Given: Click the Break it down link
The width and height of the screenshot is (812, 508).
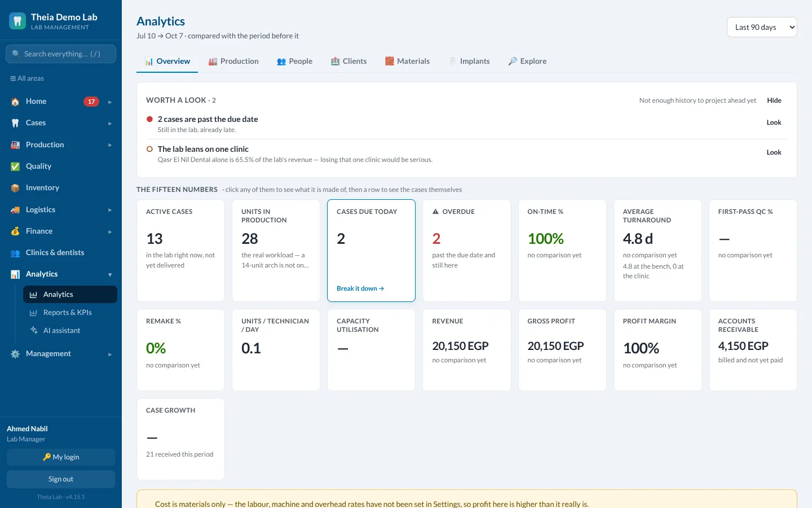Looking at the screenshot, I should [360, 288].
